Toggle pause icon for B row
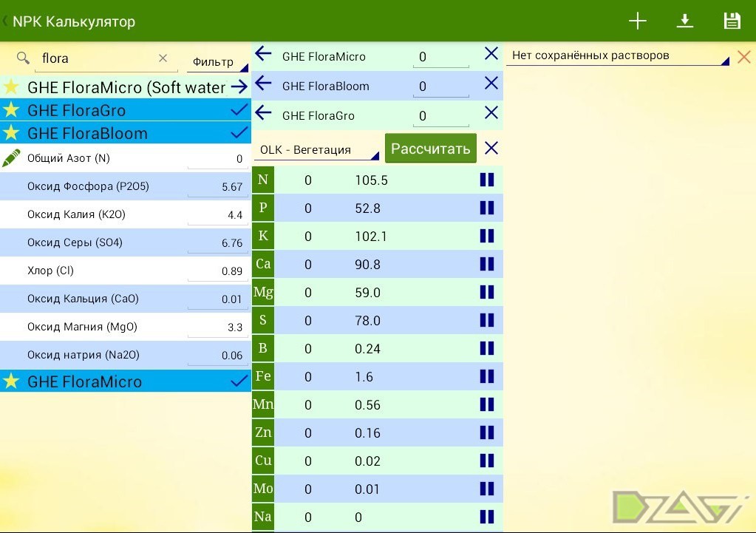756x533 pixels. pyautogui.click(x=487, y=348)
